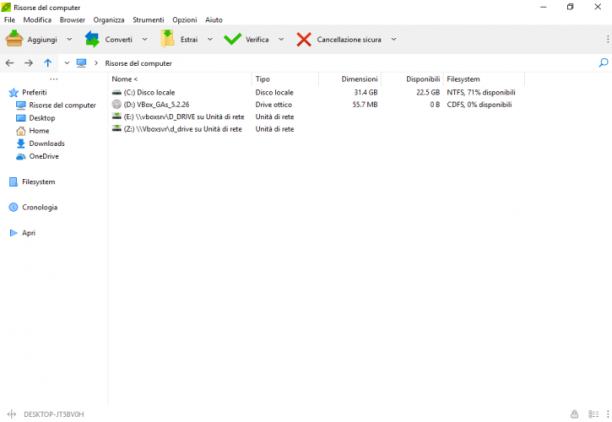Click the D: optical disc icon
Image resolution: width=612 pixels, height=422 pixels.
(117, 104)
